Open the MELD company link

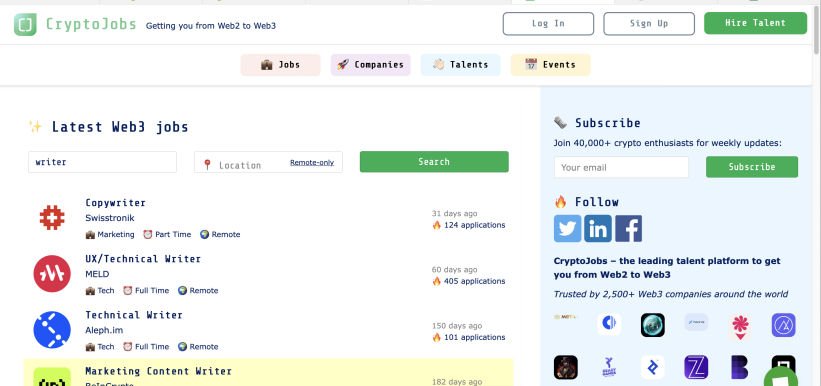click(x=97, y=274)
